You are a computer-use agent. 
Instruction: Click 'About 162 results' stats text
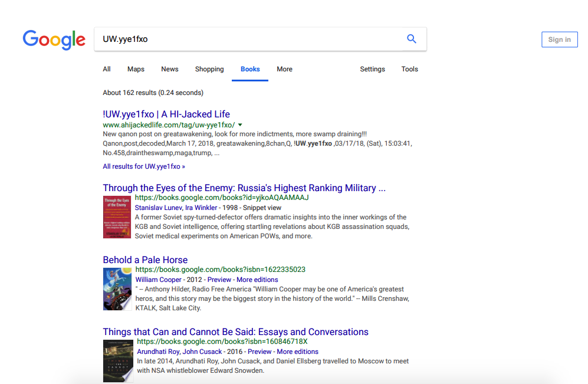[x=153, y=93]
